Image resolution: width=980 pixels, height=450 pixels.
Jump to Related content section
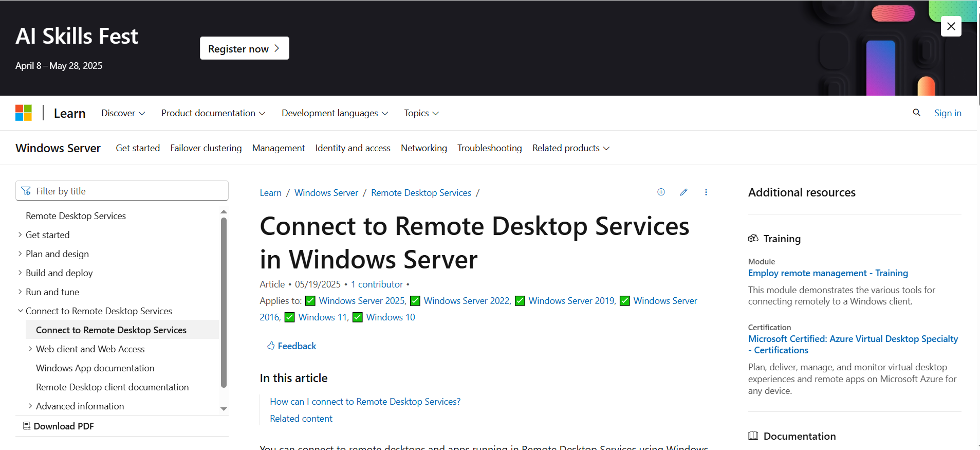pos(301,419)
